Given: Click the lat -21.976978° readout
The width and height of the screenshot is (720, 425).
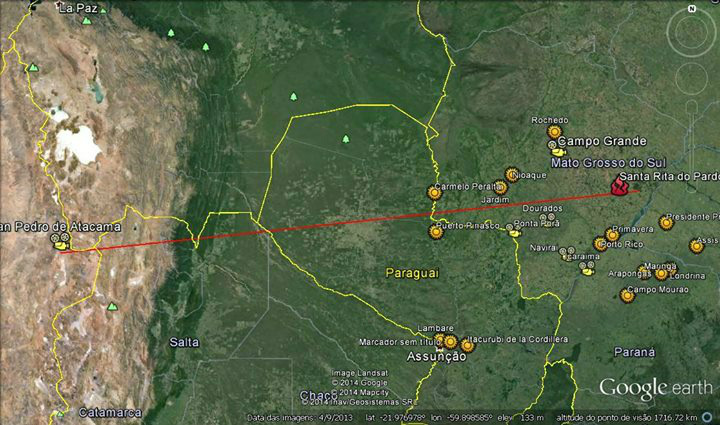Looking at the screenshot, I should (x=395, y=418).
